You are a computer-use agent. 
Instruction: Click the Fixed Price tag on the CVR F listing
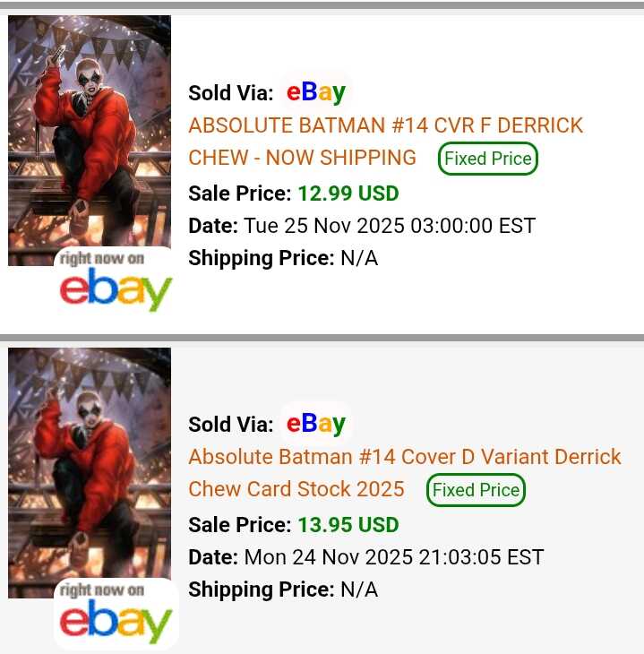[487, 159]
